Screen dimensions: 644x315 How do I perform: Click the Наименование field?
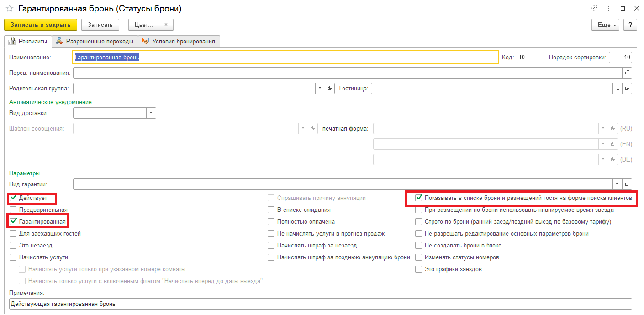click(285, 57)
